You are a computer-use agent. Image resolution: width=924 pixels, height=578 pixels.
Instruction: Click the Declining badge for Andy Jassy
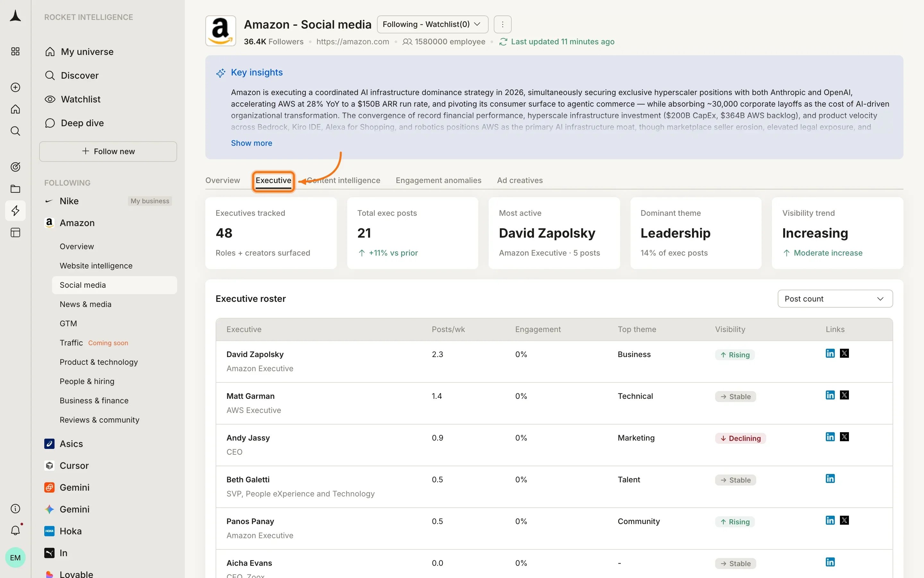click(740, 438)
